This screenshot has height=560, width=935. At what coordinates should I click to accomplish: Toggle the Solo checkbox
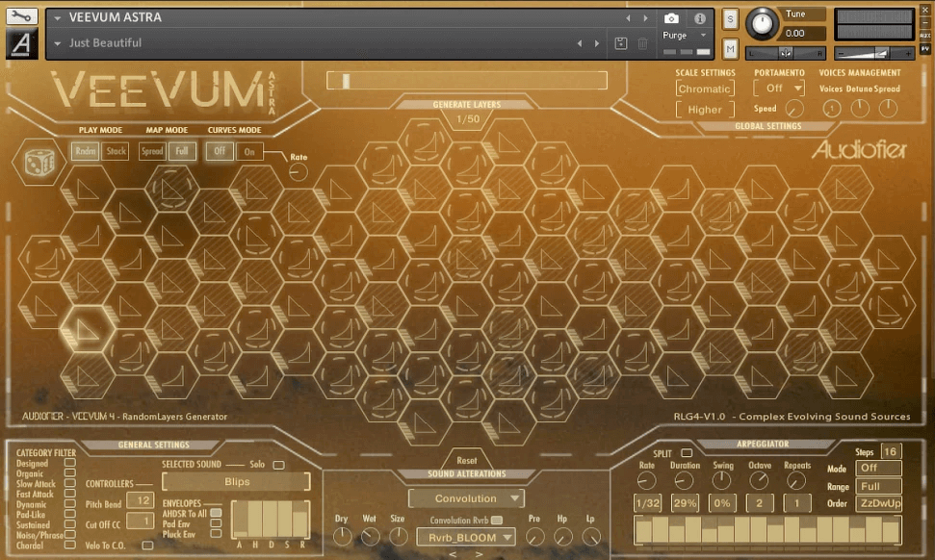pyautogui.click(x=278, y=466)
